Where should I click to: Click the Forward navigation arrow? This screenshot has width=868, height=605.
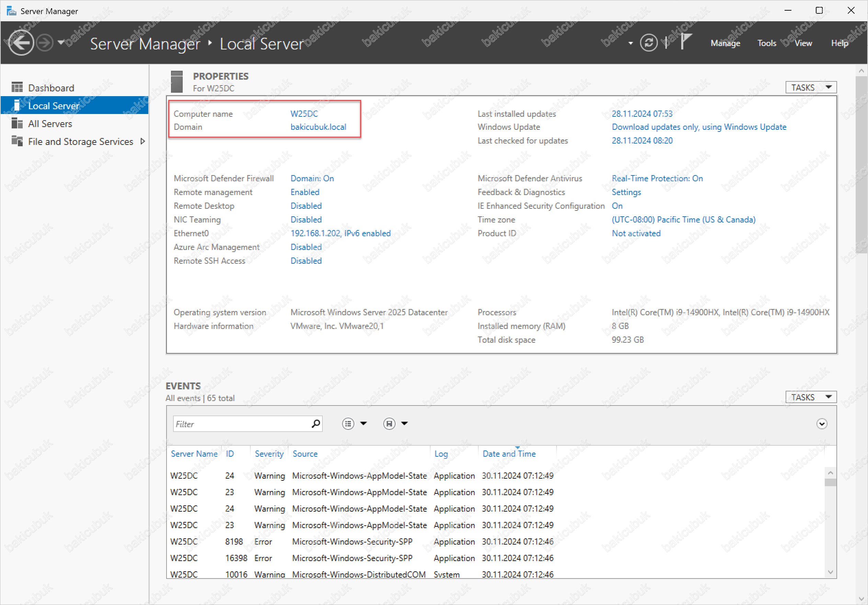click(45, 43)
